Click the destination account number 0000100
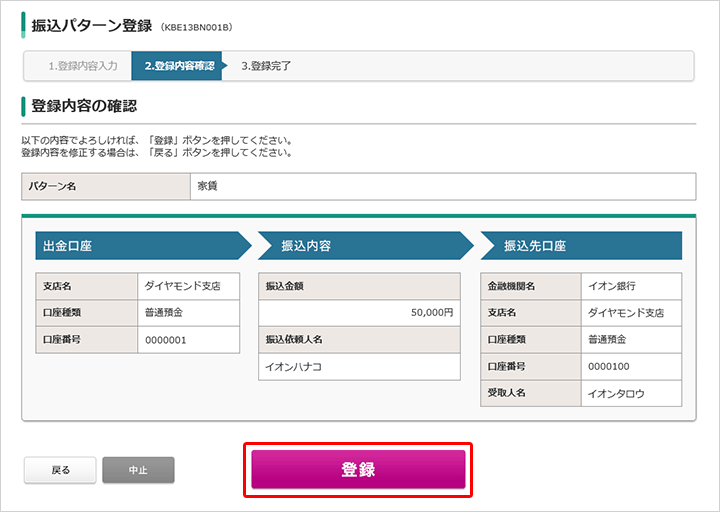 click(609, 366)
